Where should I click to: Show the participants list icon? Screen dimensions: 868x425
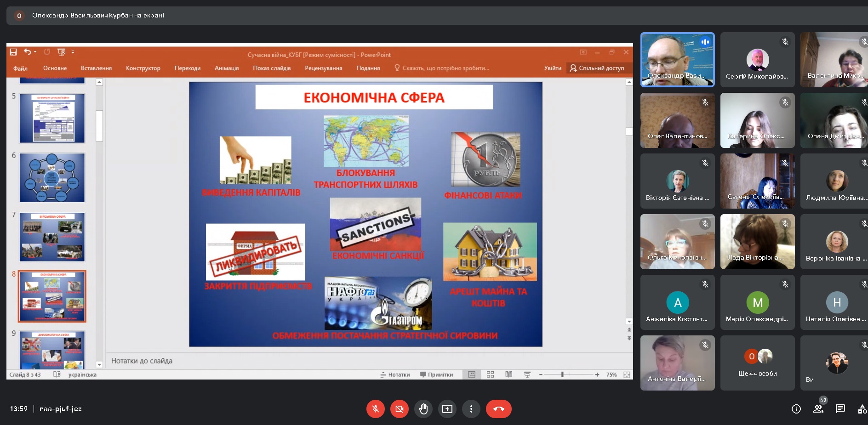[818, 409]
